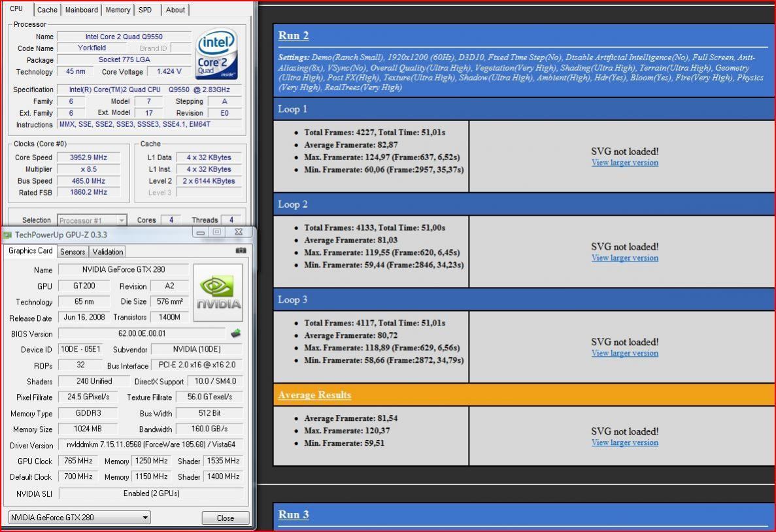Open the Run 2 heading link
Screen dimensions: 776x532
(293, 36)
